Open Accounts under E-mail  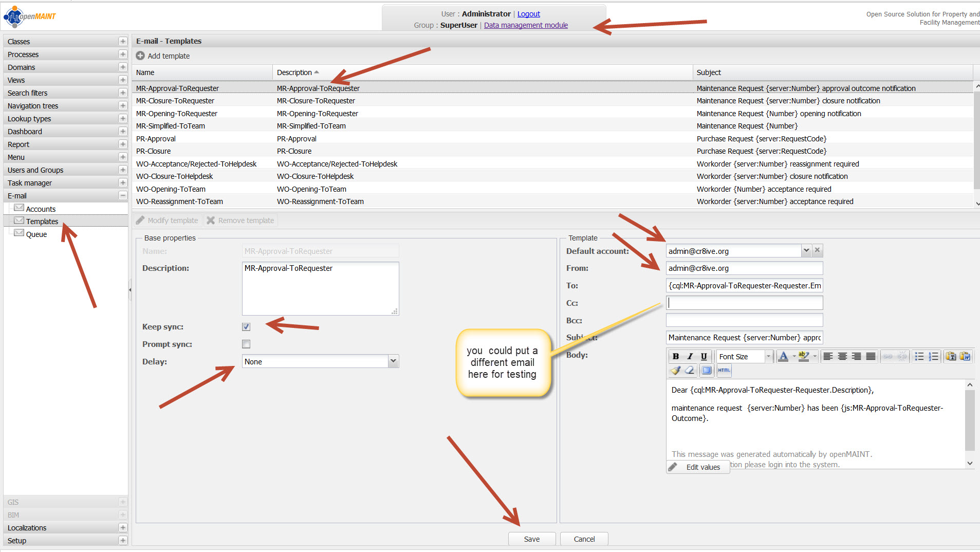click(x=41, y=209)
